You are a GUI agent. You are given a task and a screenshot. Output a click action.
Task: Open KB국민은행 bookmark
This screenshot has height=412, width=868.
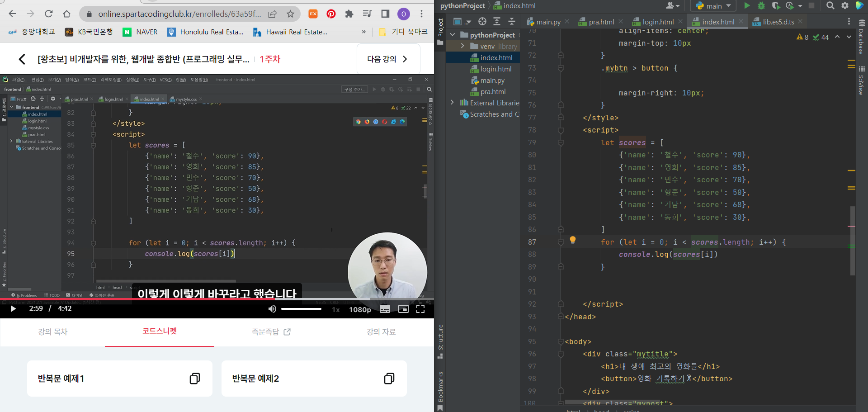pos(89,32)
